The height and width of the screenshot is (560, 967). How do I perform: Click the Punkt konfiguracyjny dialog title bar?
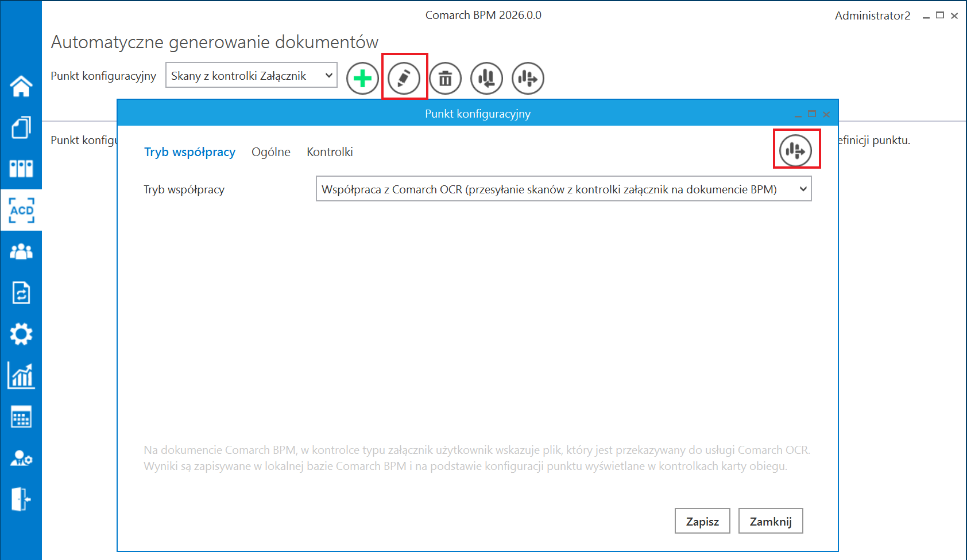pyautogui.click(x=478, y=114)
